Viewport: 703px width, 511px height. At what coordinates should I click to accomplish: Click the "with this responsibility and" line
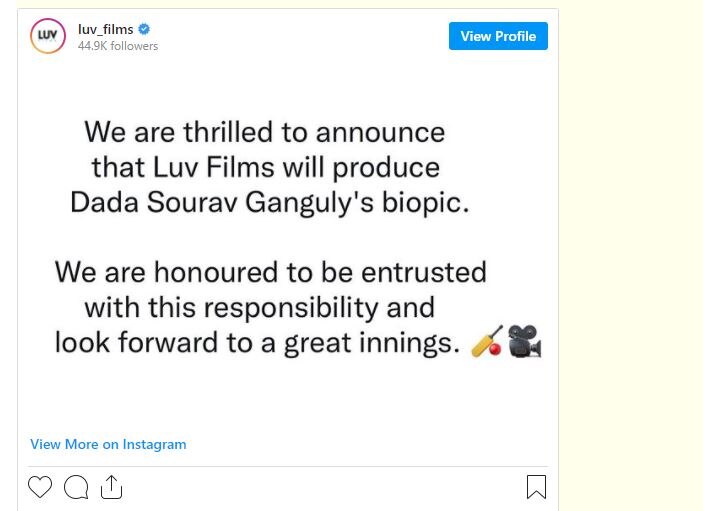click(x=259, y=306)
